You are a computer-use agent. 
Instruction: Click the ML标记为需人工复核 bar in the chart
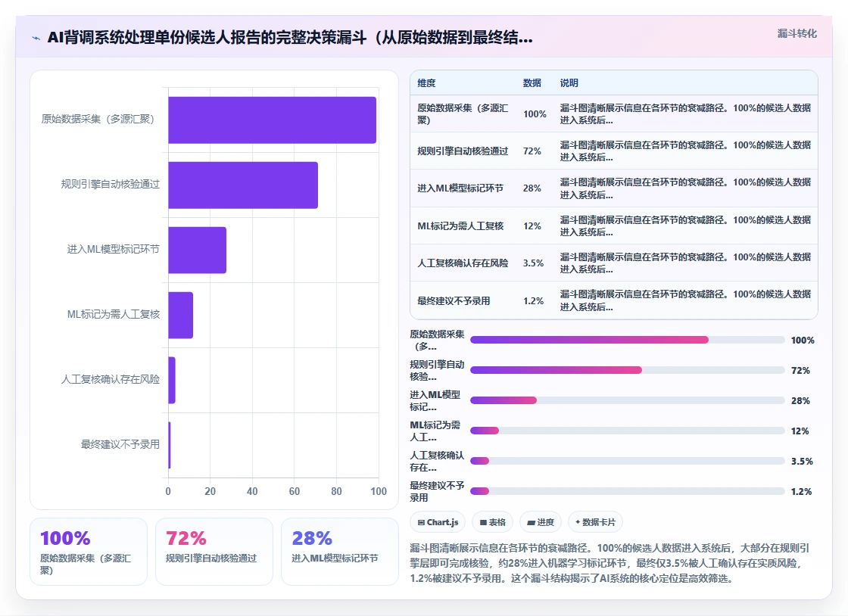pos(181,315)
